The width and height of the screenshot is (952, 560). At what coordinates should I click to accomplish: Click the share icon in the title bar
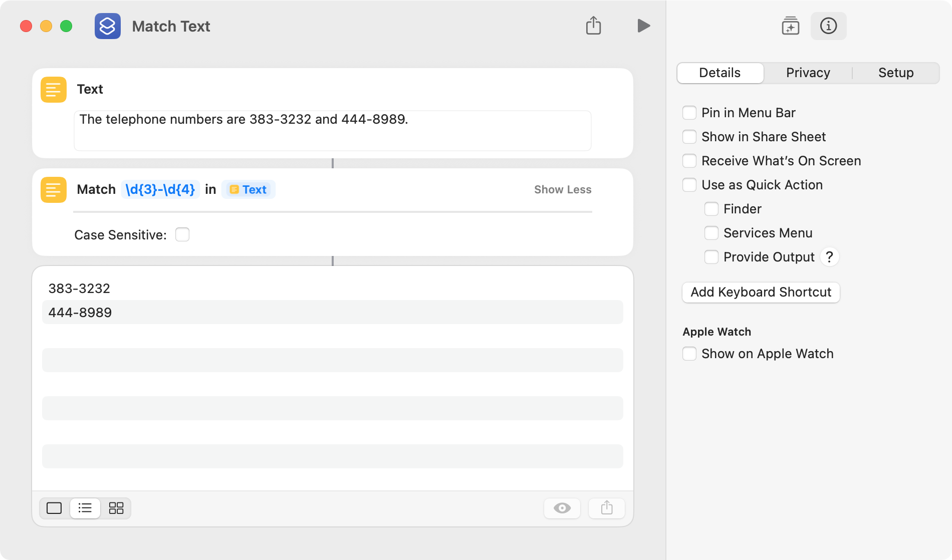593,26
